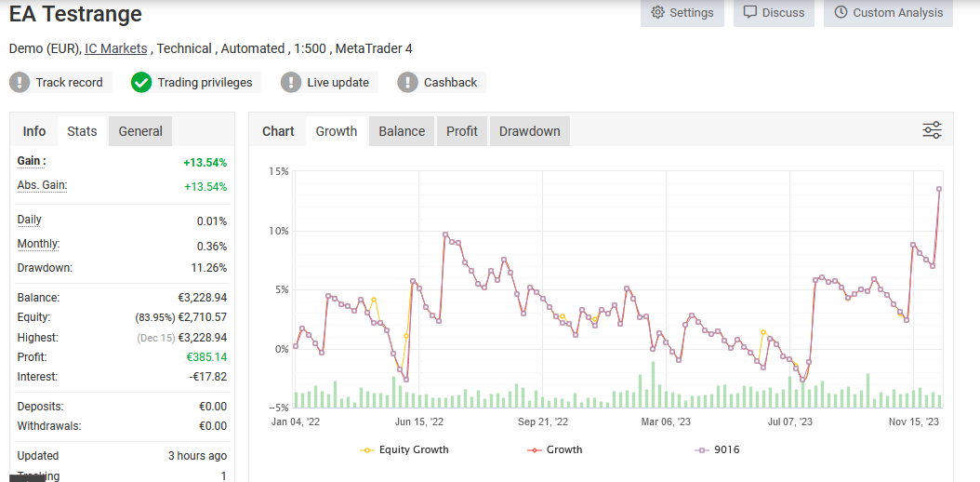This screenshot has width=980, height=482.
Task: Toggle Growth series in chart legend
Action: coord(554,449)
